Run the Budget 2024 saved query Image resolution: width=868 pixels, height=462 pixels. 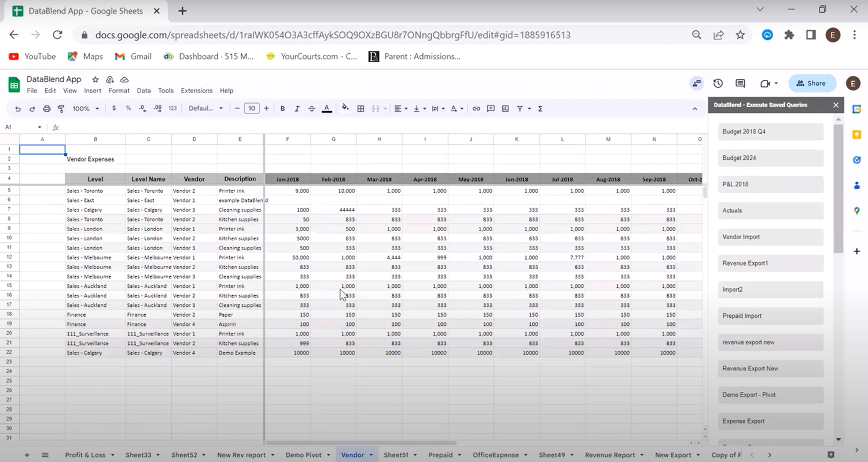[770, 157]
